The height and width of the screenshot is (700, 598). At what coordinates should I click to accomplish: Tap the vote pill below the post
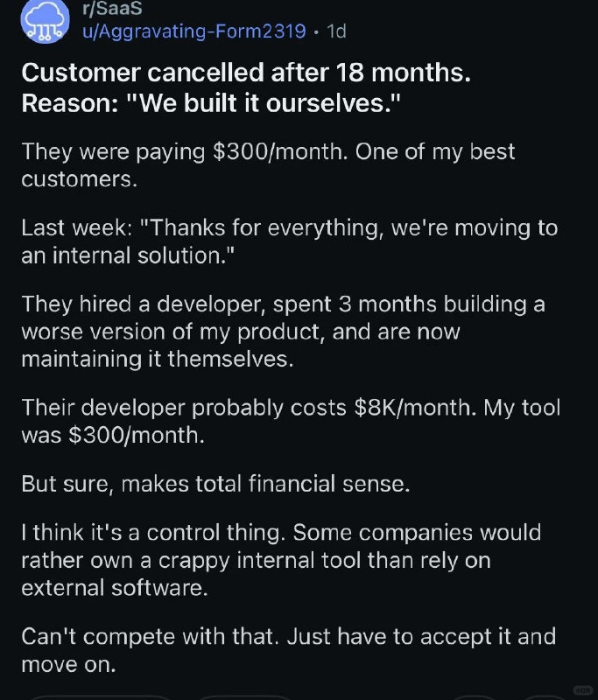pyautogui.click(x=101, y=697)
